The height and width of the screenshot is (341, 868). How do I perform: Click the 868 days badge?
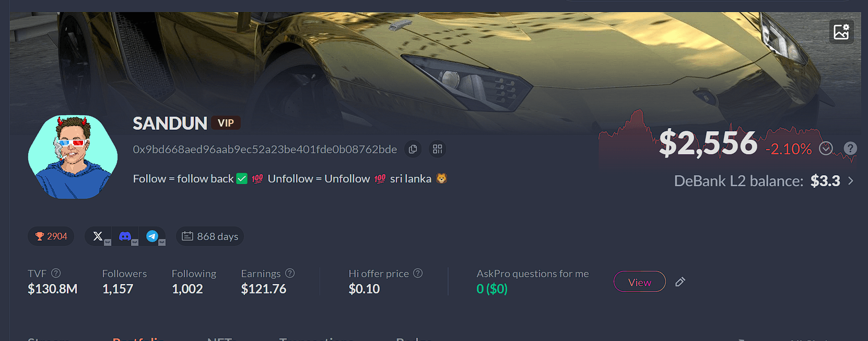pyautogui.click(x=210, y=236)
